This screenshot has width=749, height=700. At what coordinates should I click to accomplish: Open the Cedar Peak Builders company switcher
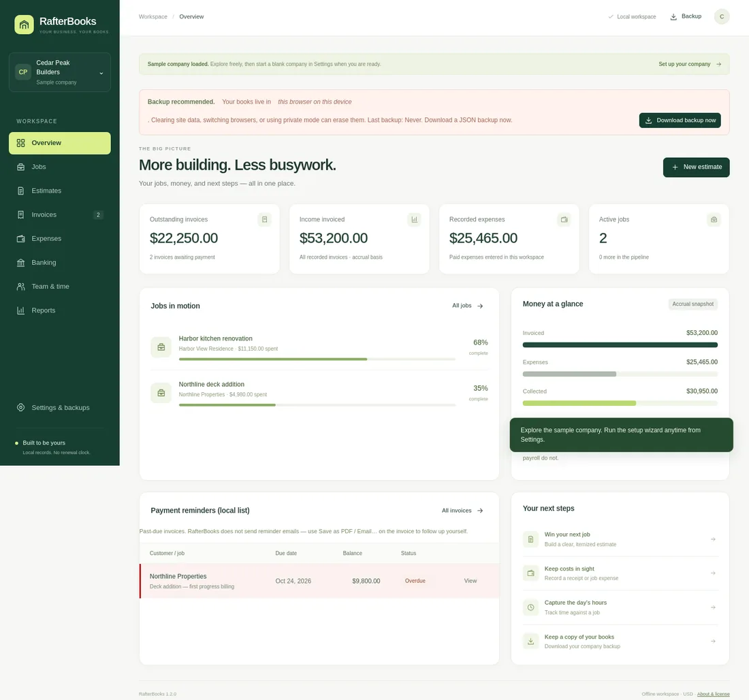(60, 72)
